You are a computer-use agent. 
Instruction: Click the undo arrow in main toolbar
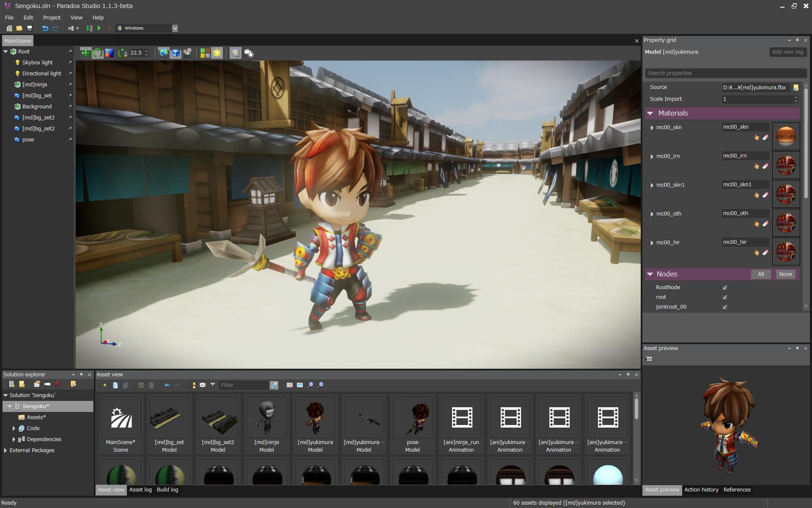tap(45, 28)
